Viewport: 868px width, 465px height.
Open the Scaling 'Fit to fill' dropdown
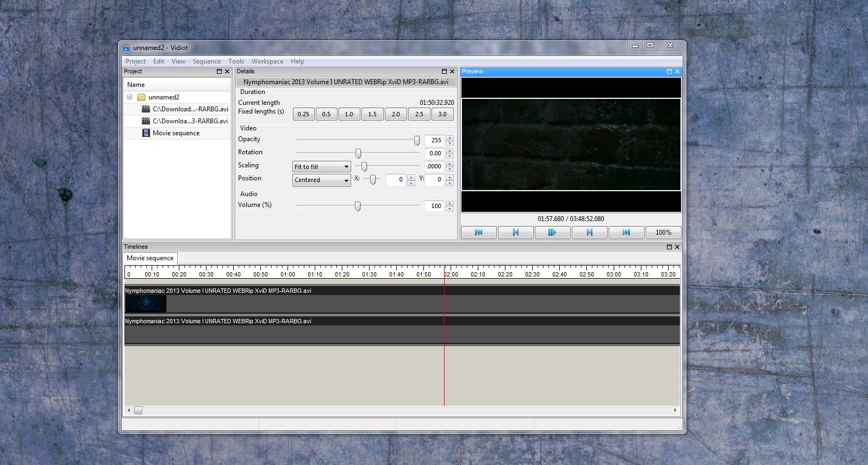322,167
